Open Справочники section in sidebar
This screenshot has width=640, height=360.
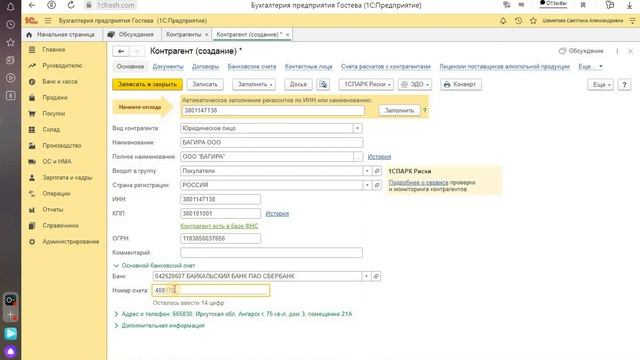(60, 226)
